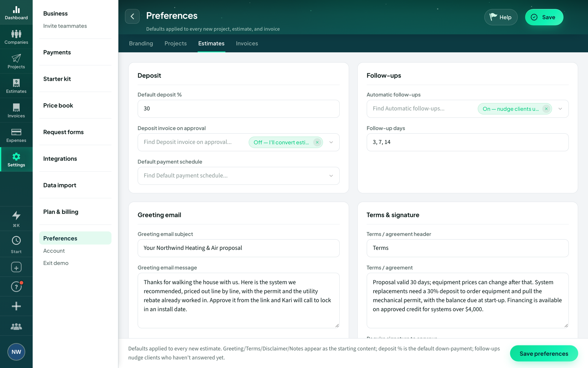Open the Payments settings section
Viewport: 588px width, 368px height.
(x=57, y=52)
